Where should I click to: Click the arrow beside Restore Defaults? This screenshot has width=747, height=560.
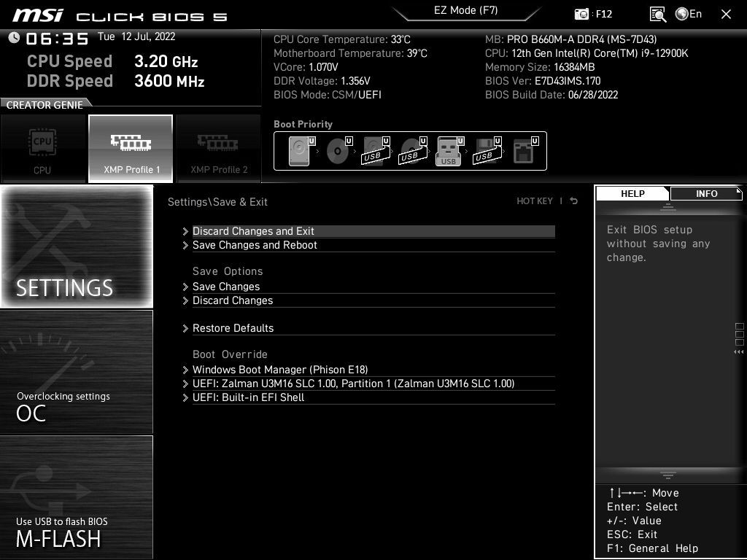pos(185,328)
